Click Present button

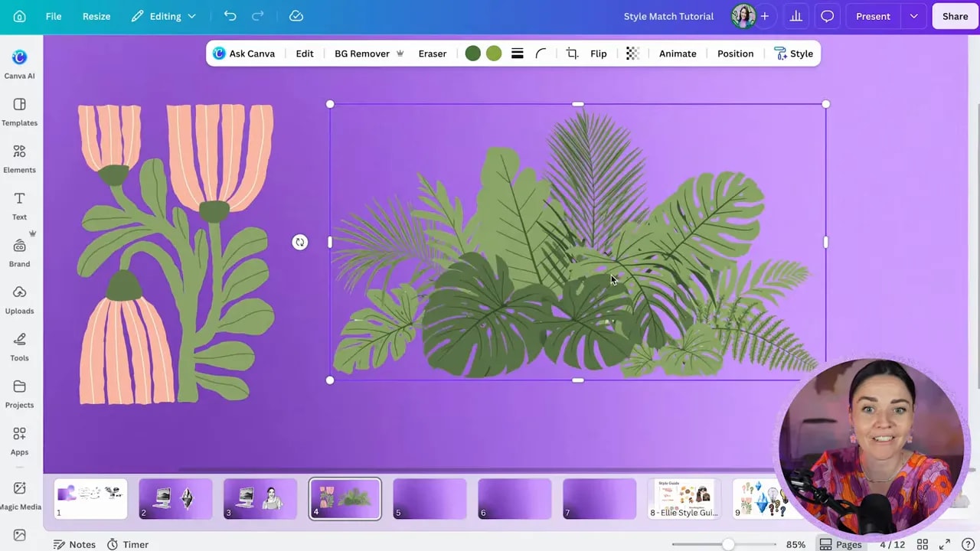click(x=873, y=16)
